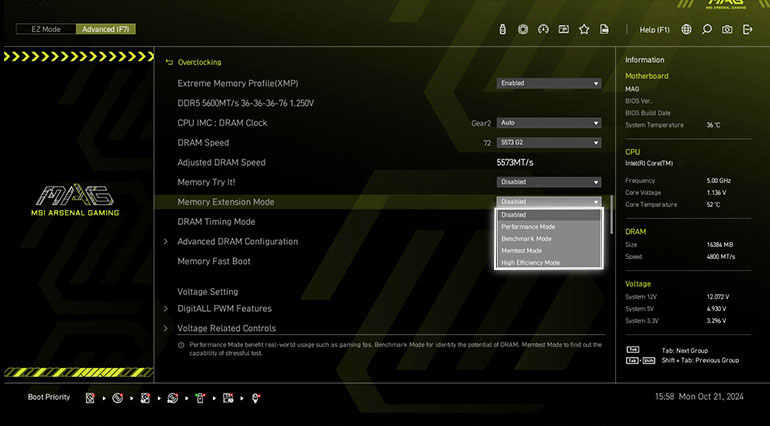Expand Voltage Related Controls
Image resolution: width=770 pixels, height=426 pixels.
165,328
